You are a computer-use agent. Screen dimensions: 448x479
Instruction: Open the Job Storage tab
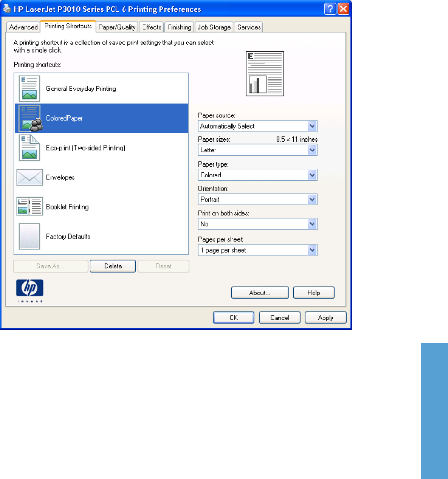214,27
